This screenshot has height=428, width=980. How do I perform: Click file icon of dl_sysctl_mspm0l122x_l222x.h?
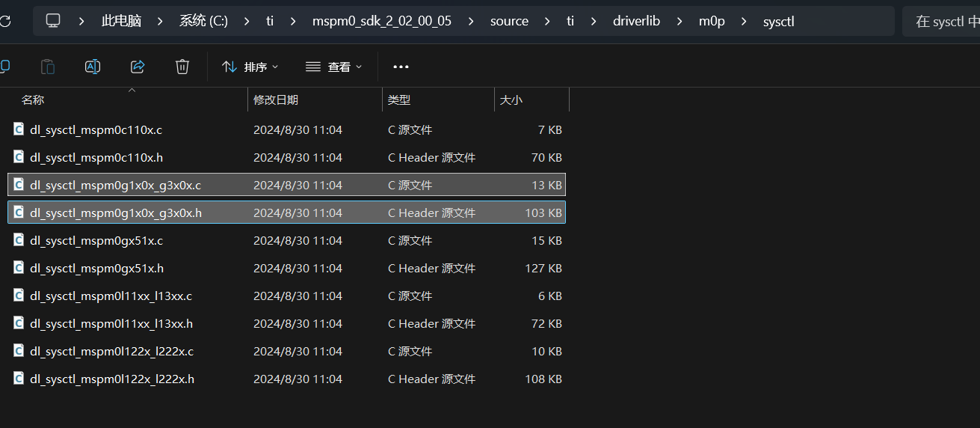point(19,379)
